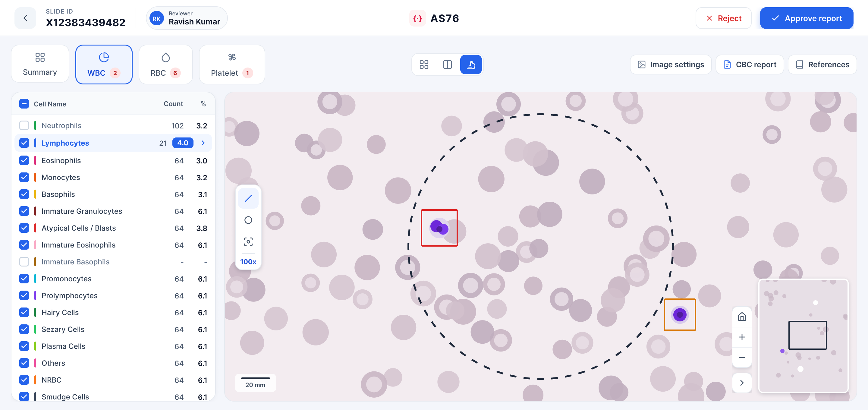Uncheck the Lymphocytes checkbox
Image resolution: width=868 pixels, height=410 pixels.
[x=24, y=143]
